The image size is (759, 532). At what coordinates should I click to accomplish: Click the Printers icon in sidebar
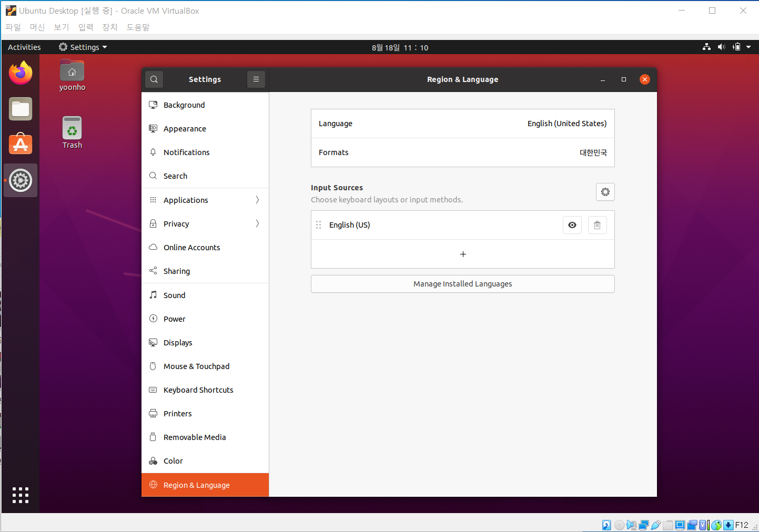tap(153, 413)
